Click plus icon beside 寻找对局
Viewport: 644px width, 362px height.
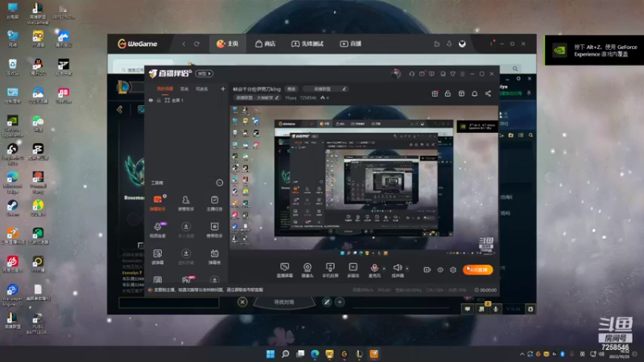[x=340, y=302]
